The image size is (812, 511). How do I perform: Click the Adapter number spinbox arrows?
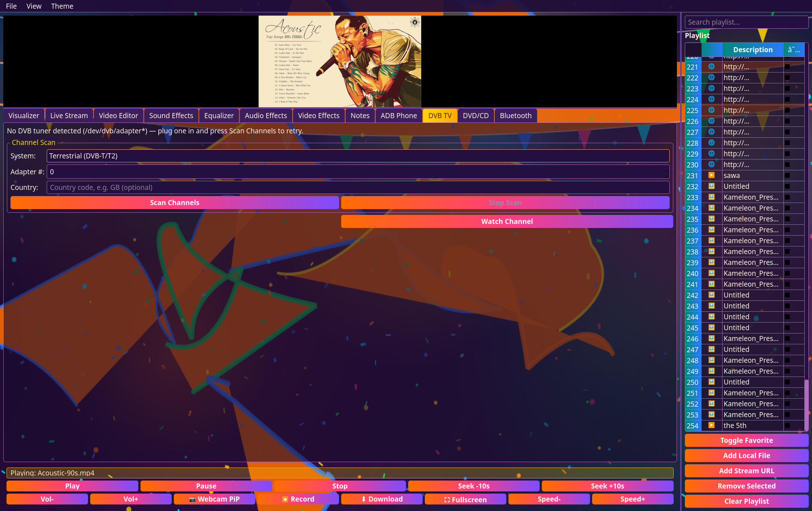coord(666,172)
